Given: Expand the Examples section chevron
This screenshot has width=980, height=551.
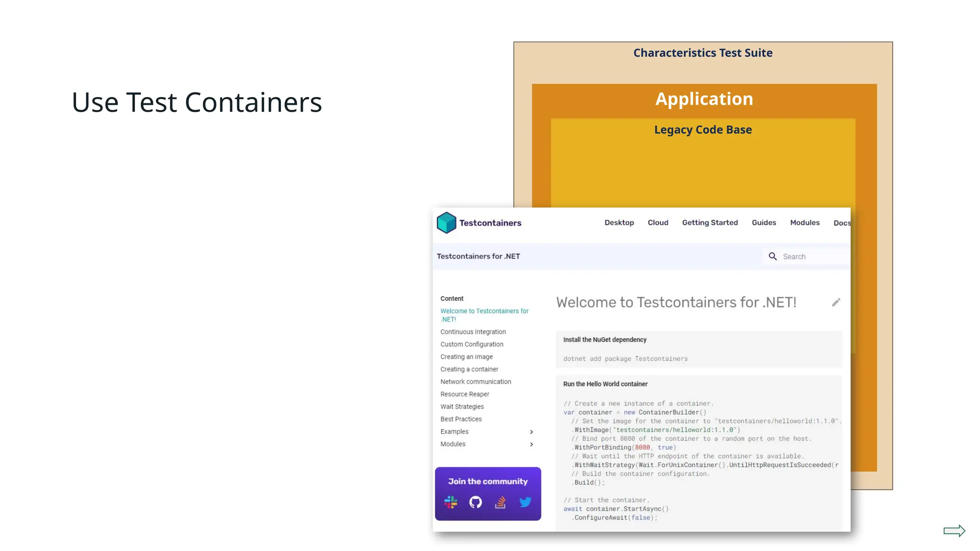Looking at the screenshot, I should pyautogui.click(x=531, y=432).
